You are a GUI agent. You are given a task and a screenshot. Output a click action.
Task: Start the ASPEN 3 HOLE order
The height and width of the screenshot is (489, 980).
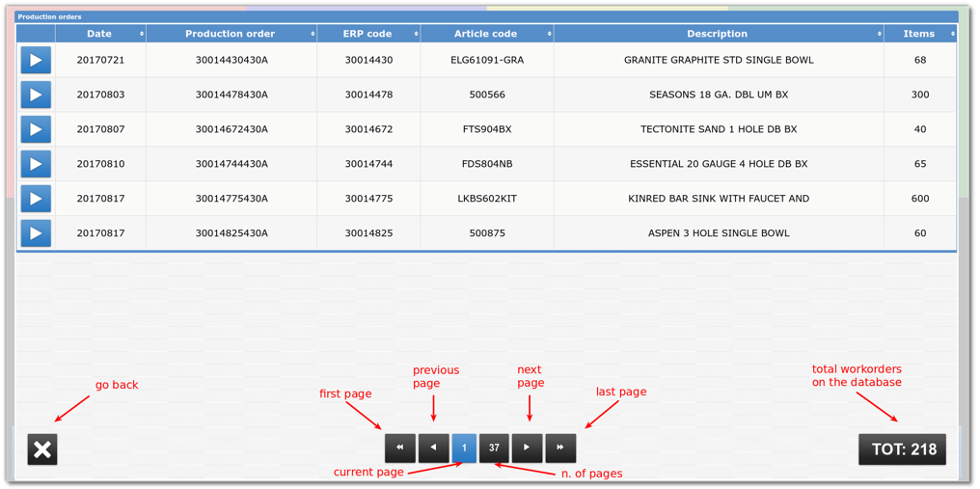tap(36, 233)
